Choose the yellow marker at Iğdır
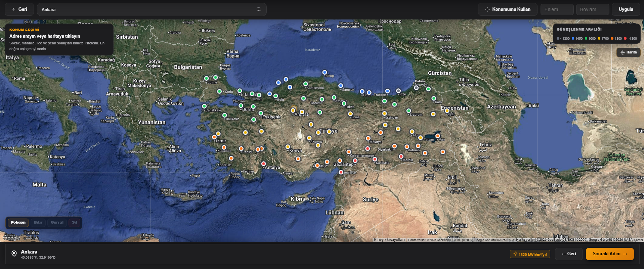 pos(447,111)
